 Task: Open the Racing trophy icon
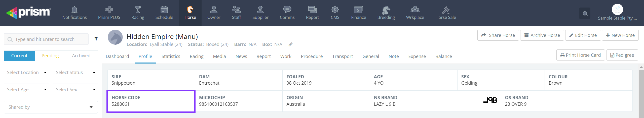pos(138,10)
